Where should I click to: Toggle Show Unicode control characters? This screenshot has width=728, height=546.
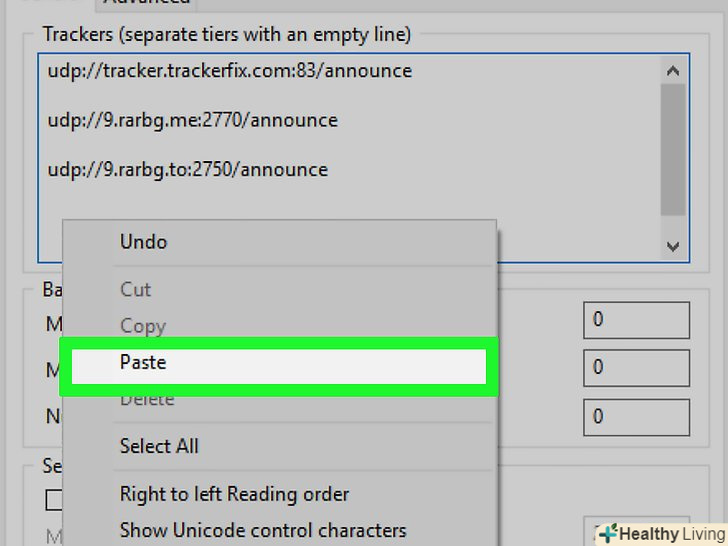click(x=262, y=530)
